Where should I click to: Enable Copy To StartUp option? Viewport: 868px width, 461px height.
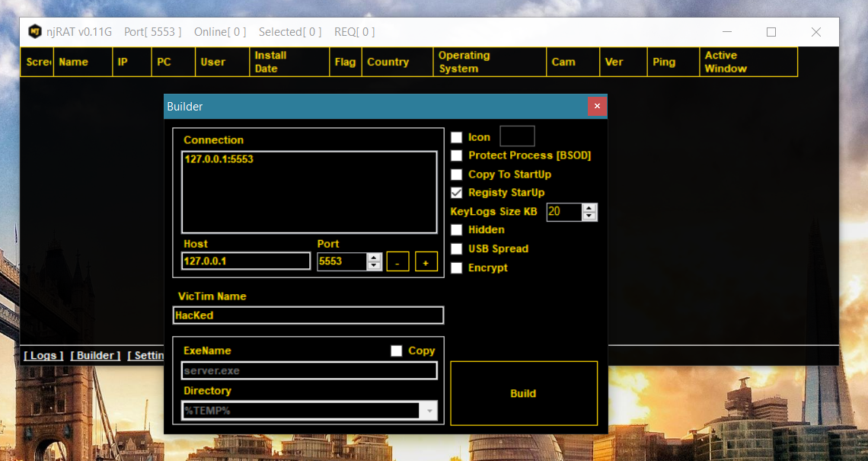coord(456,174)
